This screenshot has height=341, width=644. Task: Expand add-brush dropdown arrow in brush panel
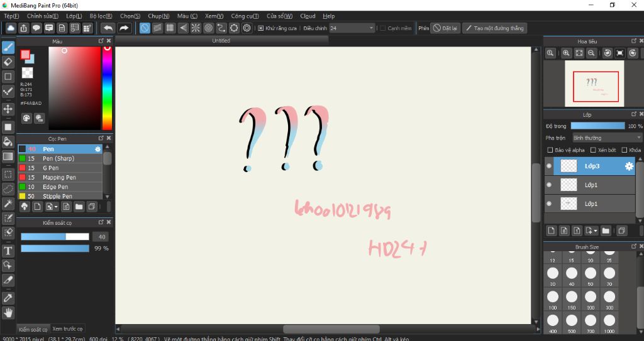56,207
